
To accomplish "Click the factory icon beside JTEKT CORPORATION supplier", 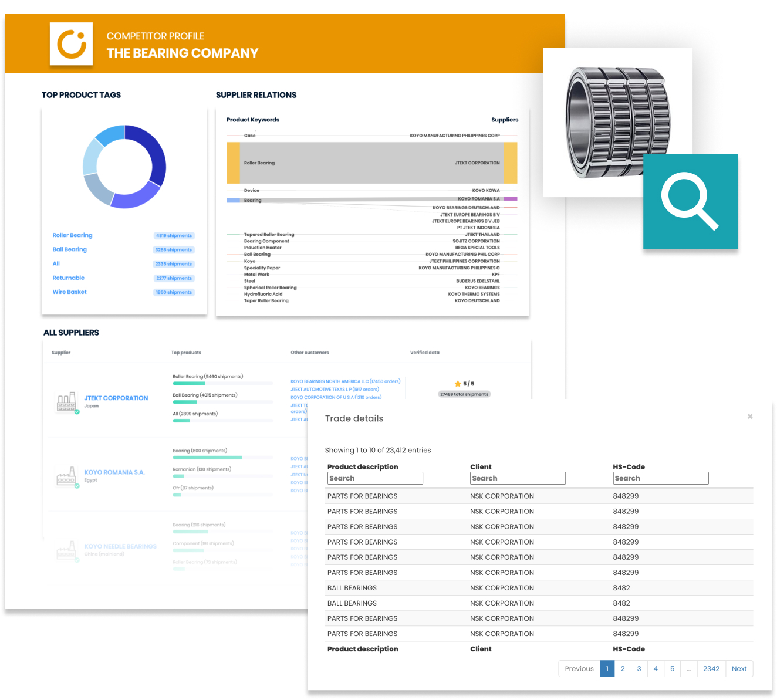I will (66, 402).
